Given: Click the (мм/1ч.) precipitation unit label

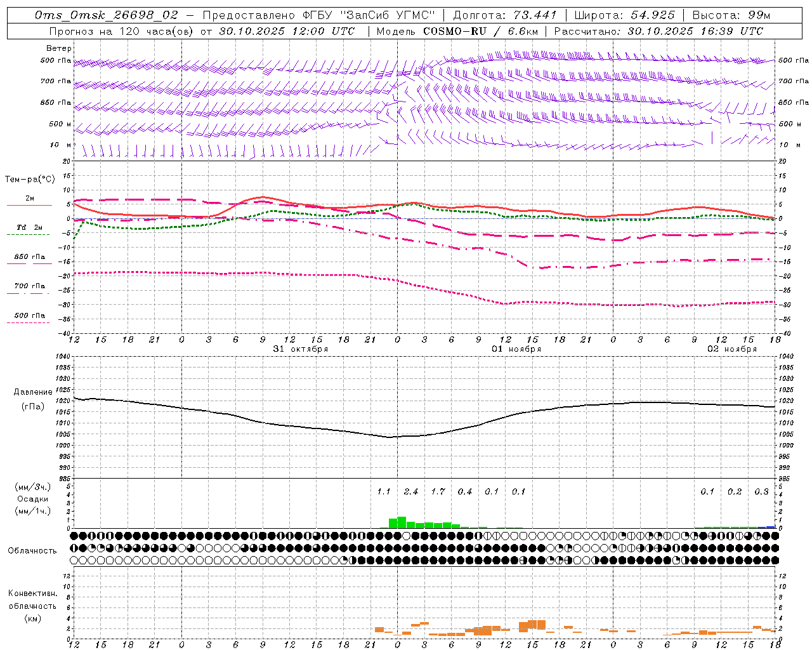Looking at the screenshot, I should pos(33,510).
